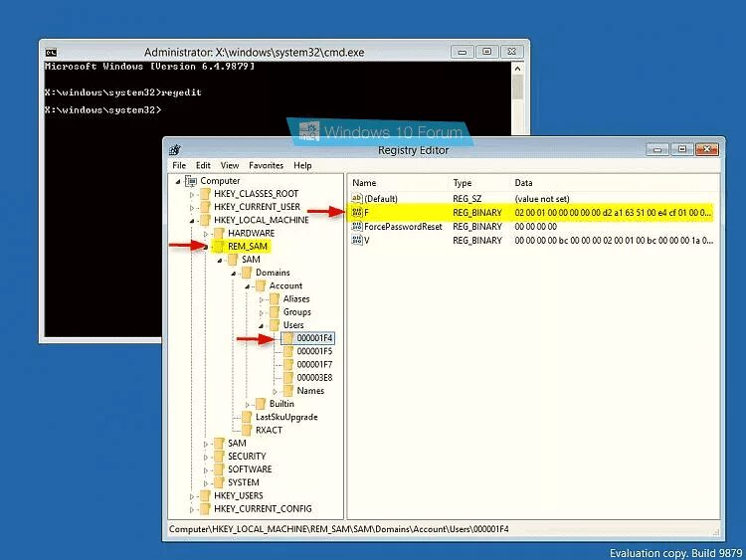Open the Help menu in Registry Editor

(302, 165)
